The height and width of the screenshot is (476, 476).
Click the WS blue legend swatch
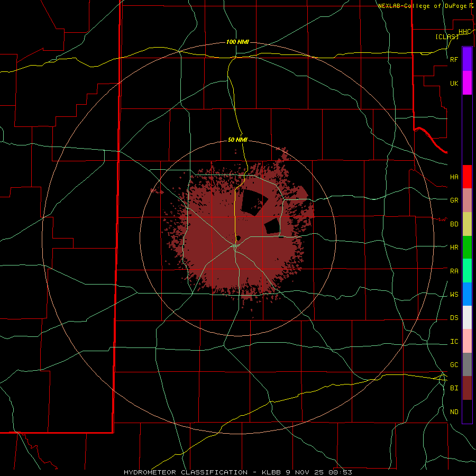coord(467,294)
